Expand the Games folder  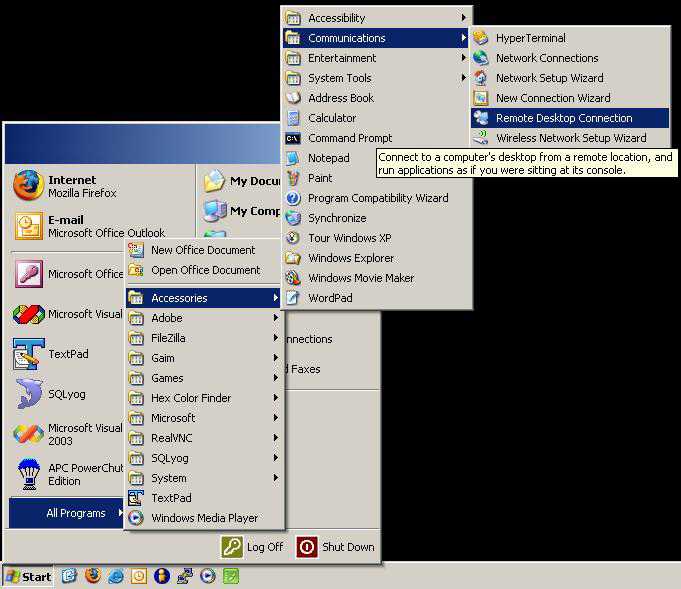tap(203, 378)
